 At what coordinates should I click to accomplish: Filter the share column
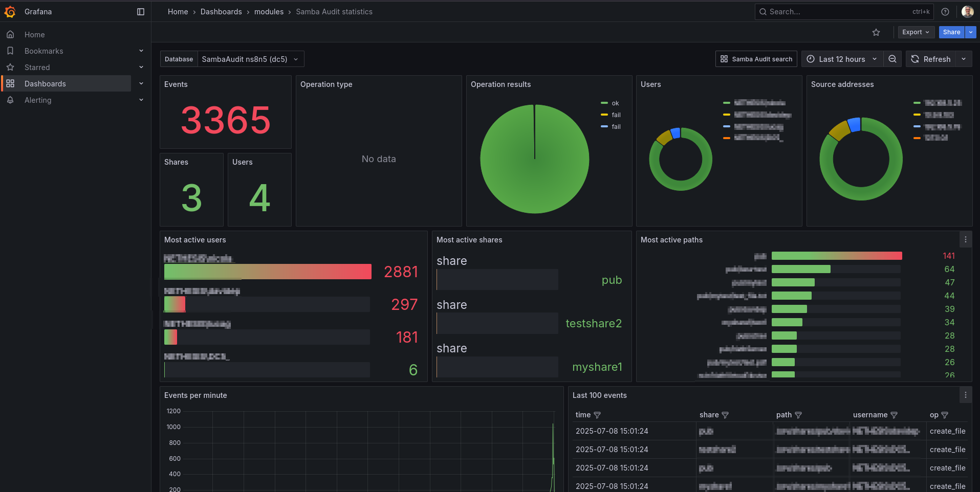tap(725, 415)
